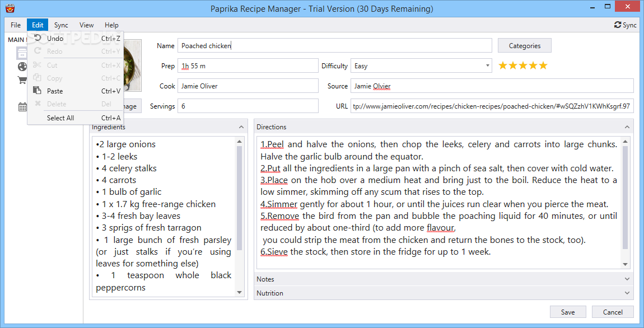Image resolution: width=644 pixels, height=328 pixels.
Task: Open the Sync menu in menu bar
Action: [x=61, y=25]
